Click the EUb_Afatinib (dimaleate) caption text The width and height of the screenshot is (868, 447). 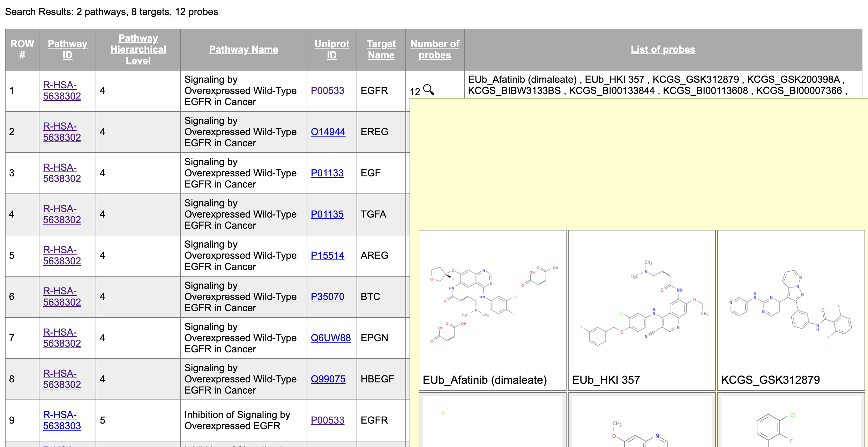click(485, 380)
